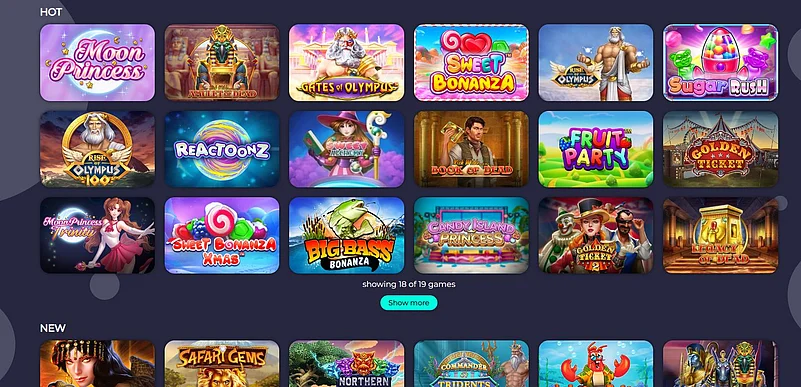
Task: Open the Moon Princess game tile
Action: 97,62
